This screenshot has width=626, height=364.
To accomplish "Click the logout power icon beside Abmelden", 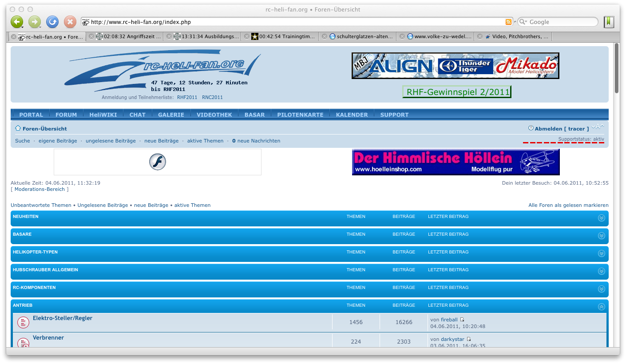I will (x=531, y=128).
